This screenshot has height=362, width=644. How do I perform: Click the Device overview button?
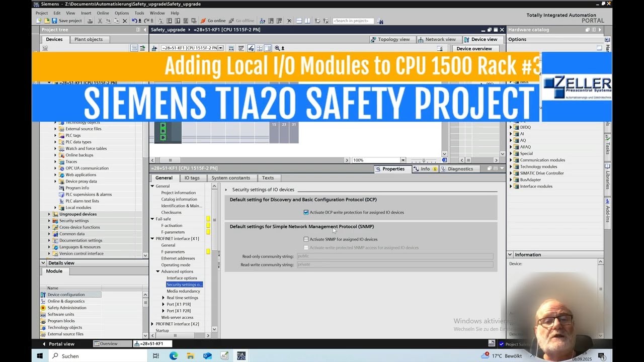(474, 49)
